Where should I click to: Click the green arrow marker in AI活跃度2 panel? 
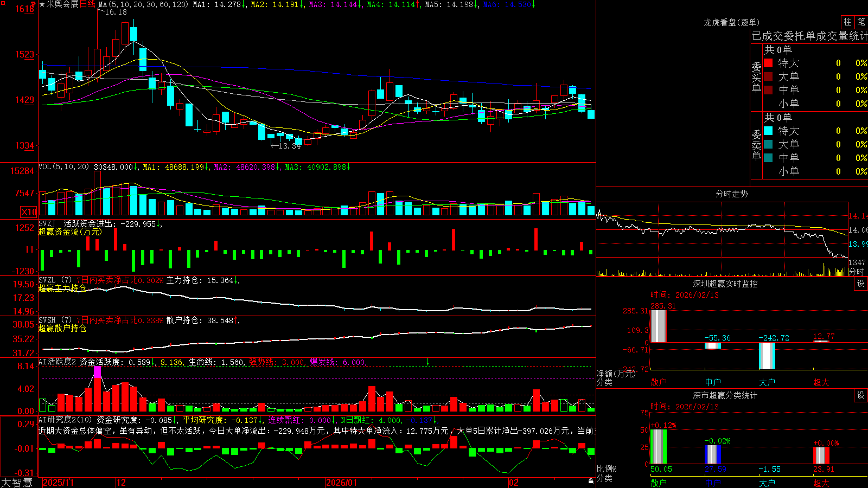[x=428, y=361]
